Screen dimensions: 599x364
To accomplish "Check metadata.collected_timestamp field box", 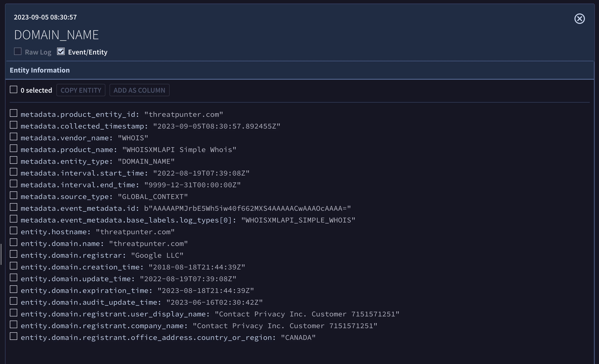I will [13, 125].
